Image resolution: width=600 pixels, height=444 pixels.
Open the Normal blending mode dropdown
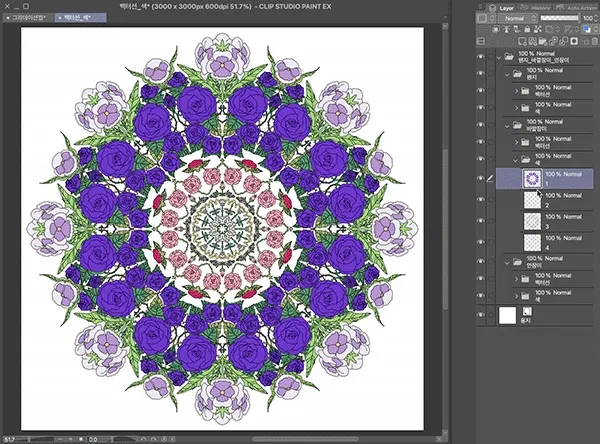click(517, 18)
